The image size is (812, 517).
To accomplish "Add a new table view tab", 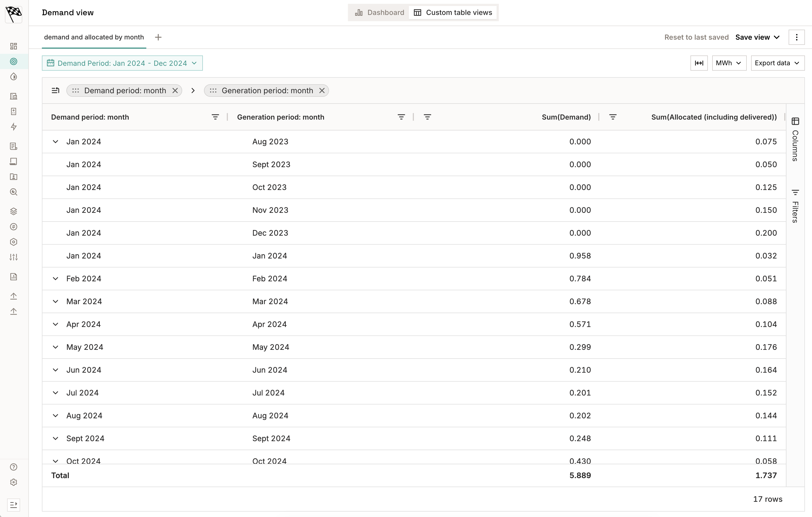I will [x=158, y=37].
